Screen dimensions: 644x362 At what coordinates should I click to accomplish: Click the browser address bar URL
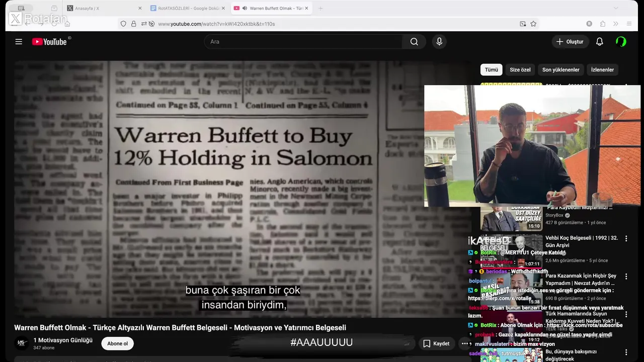(216, 24)
